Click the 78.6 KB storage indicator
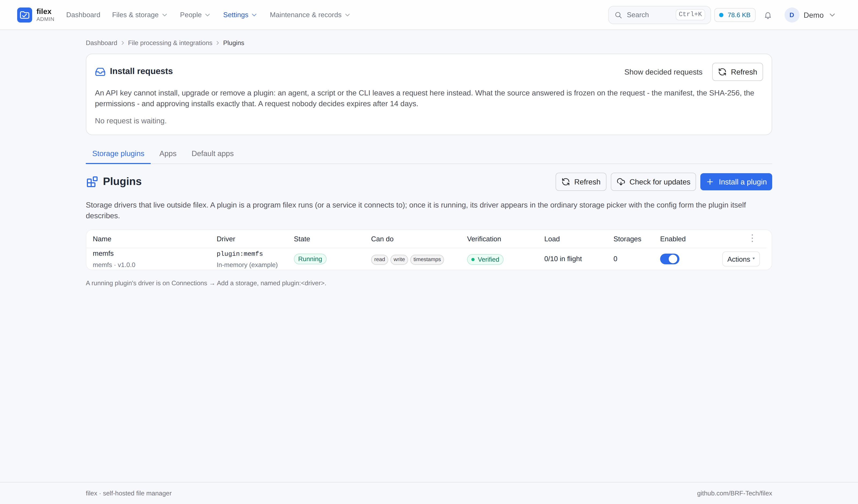This screenshot has width=858, height=504. click(x=735, y=15)
